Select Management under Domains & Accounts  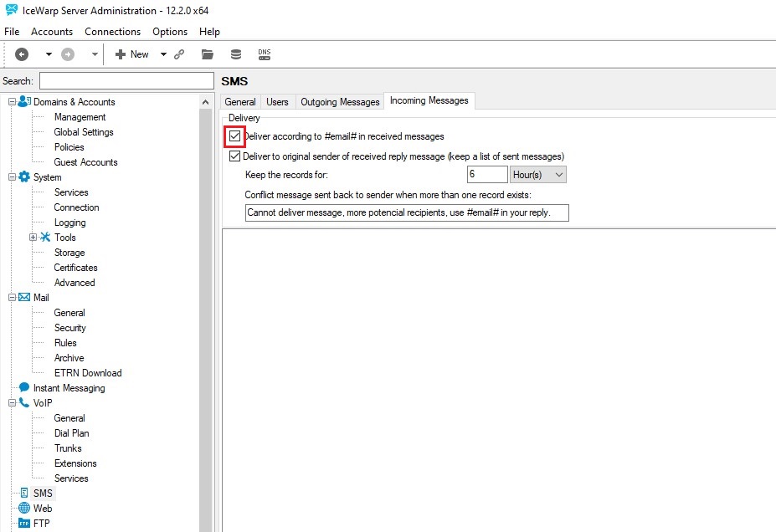pos(80,117)
